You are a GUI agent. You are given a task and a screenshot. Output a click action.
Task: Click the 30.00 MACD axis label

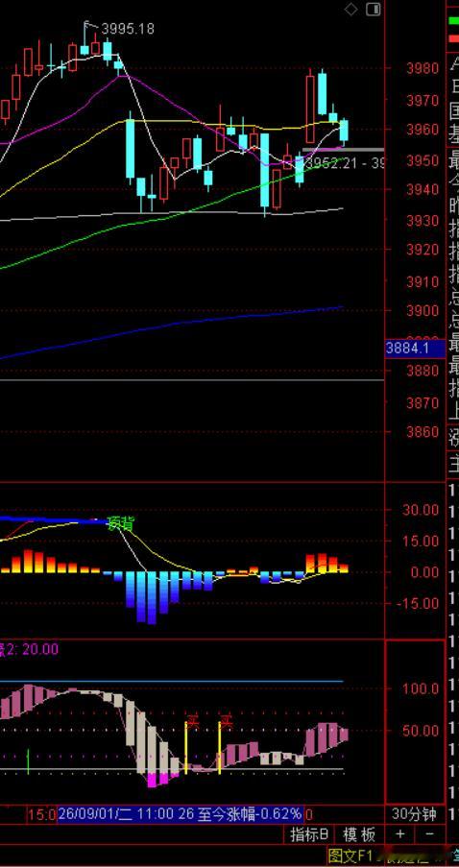click(x=421, y=510)
